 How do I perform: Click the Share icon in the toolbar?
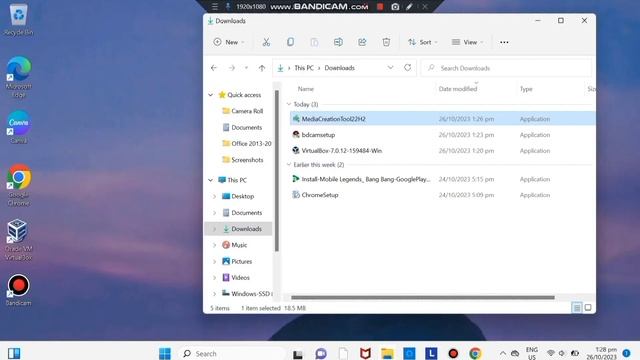tap(362, 42)
